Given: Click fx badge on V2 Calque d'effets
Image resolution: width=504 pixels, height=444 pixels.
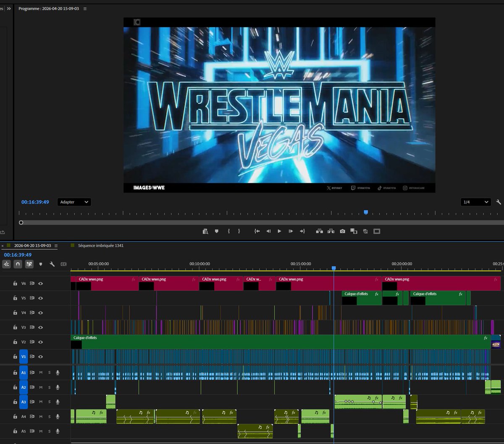Looking at the screenshot, I should (x=486, y=338).
